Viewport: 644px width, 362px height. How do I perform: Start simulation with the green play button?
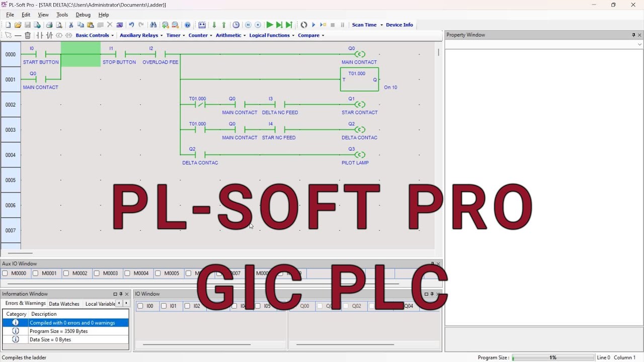click(270, 25)
